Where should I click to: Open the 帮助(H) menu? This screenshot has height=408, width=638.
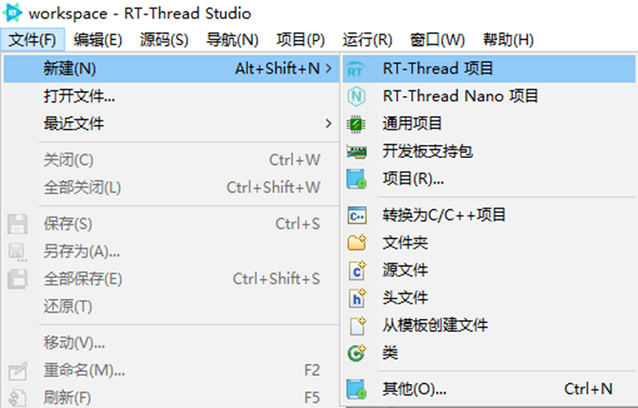coord(508,40)
